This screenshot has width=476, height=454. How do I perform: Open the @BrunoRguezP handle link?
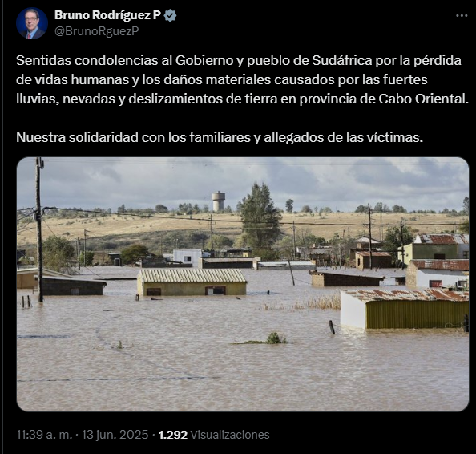tap(96, 31)
